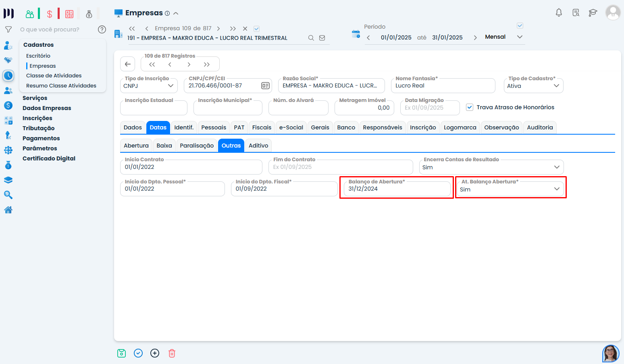Toggle checkbox next to company navigation X
624x364 pixels.
[256, 29]
